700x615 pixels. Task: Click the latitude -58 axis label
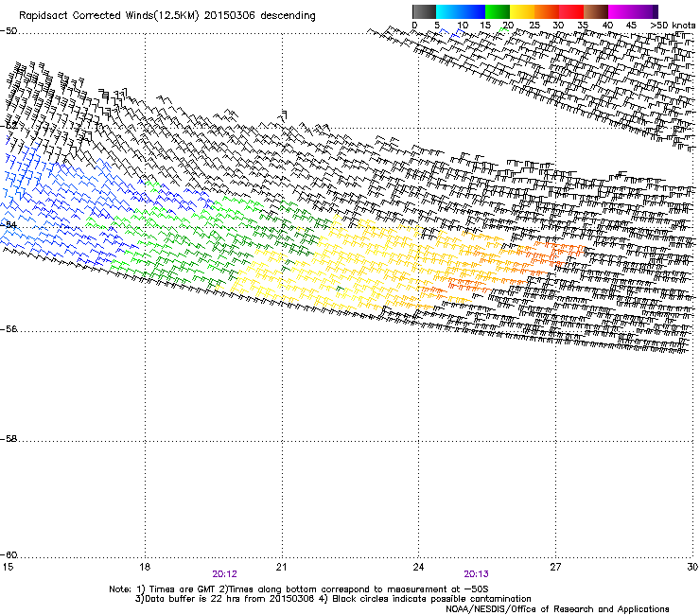coord(9,439)
